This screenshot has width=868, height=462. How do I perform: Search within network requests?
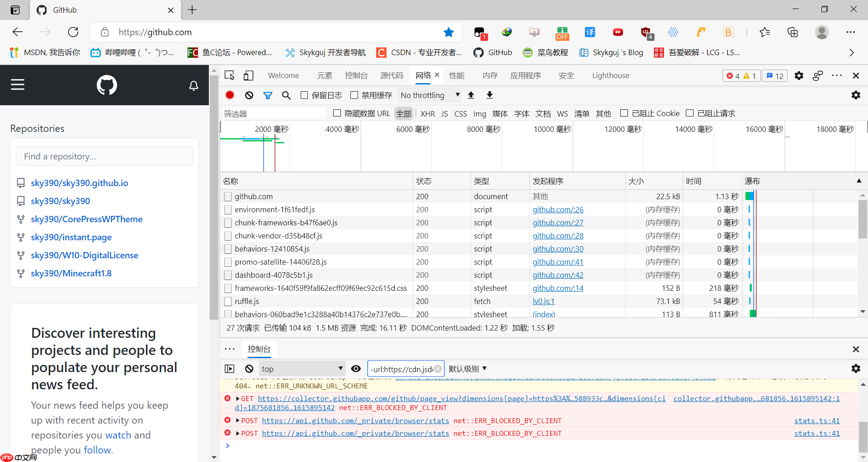pyautogui.click(x=286, y=95)
